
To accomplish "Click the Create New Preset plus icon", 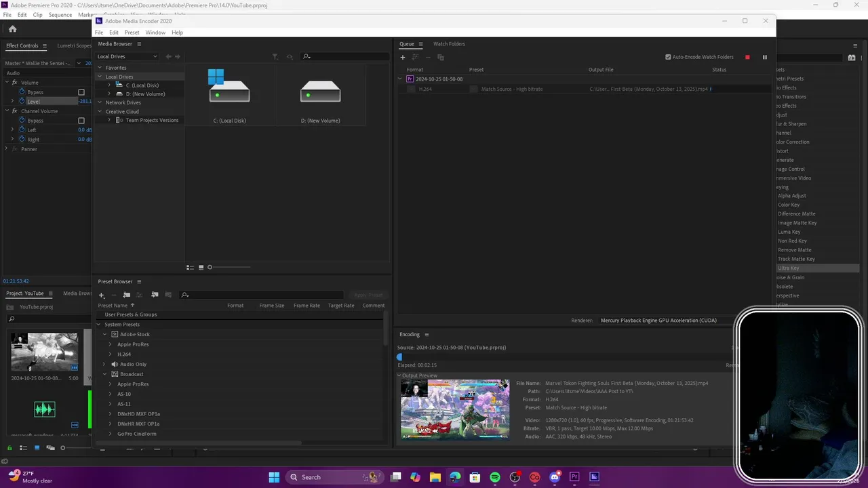I will pos(102,295).
